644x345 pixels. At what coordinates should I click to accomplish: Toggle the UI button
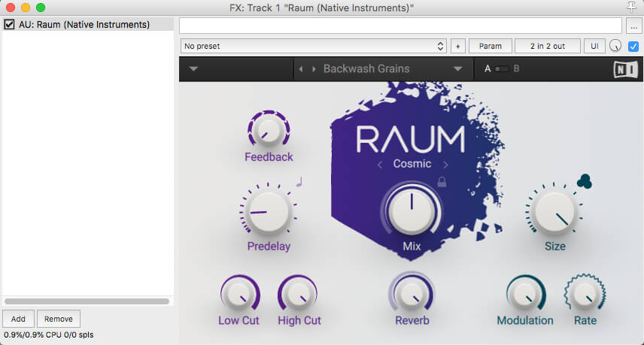594,46
